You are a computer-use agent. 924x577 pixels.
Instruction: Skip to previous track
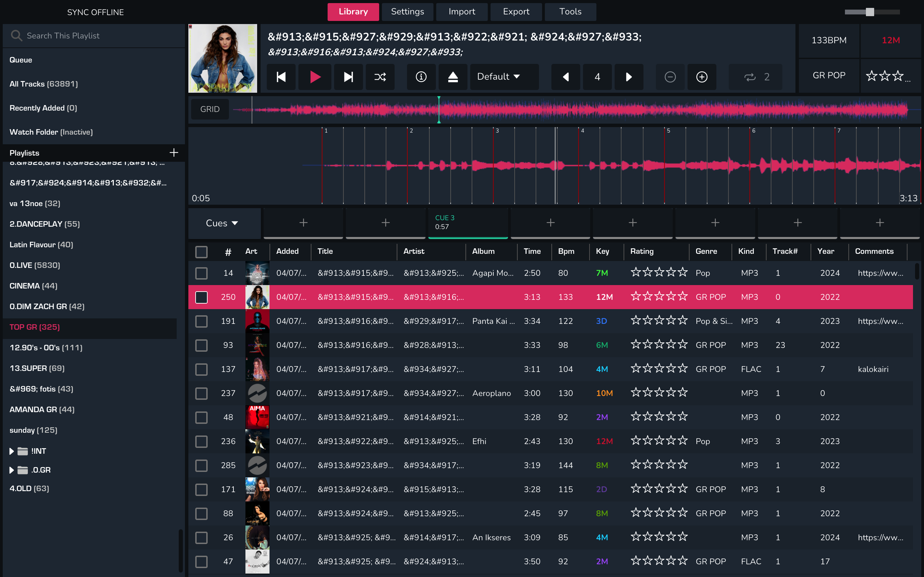(x=281, y=77)
